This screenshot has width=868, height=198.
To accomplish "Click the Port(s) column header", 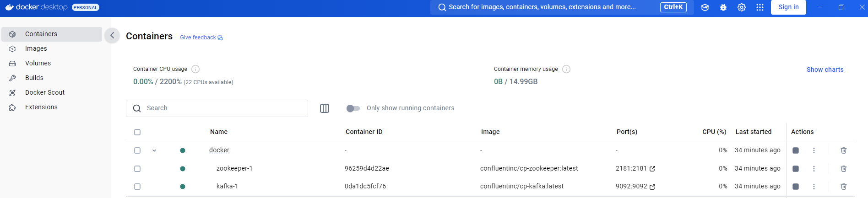I will tap(627, 132).
